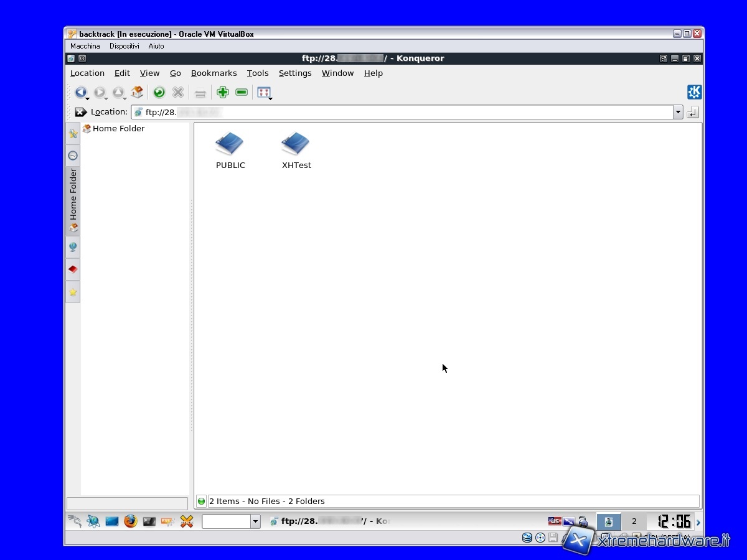
Task: Open the view mode dropdown in toolbar
Action: point(265,93)
